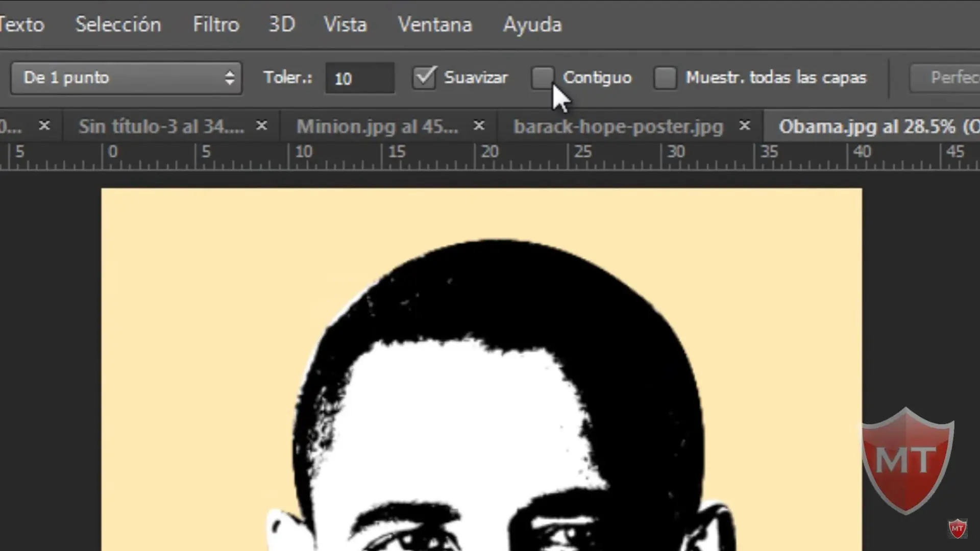Open the 3D menu

(x=282, y=24)
